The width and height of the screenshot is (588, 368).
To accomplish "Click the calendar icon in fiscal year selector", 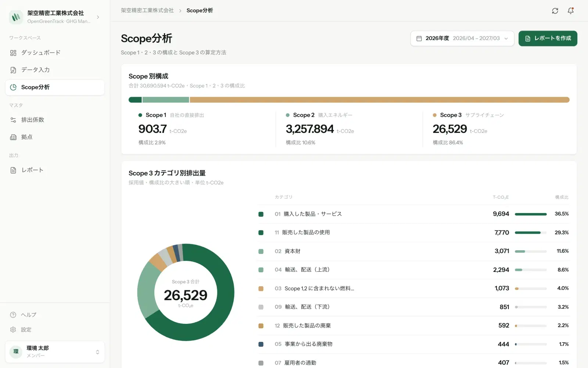I will coord(419,38).
